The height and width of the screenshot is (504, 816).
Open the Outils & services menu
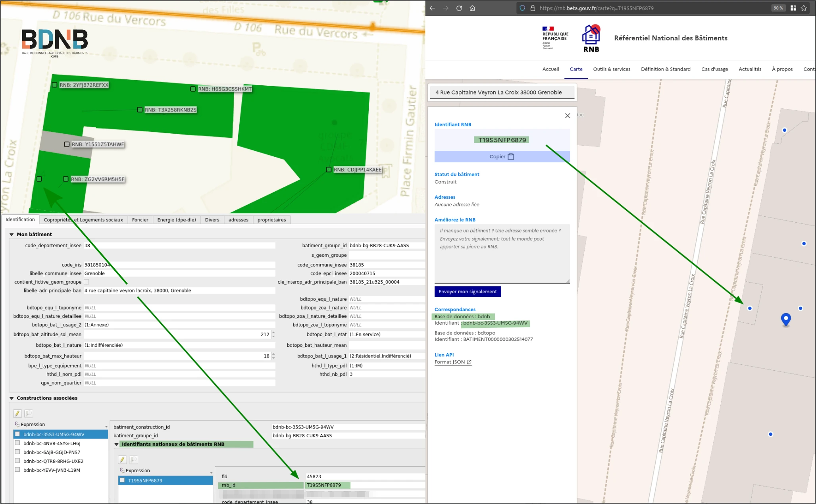[611, 69]
